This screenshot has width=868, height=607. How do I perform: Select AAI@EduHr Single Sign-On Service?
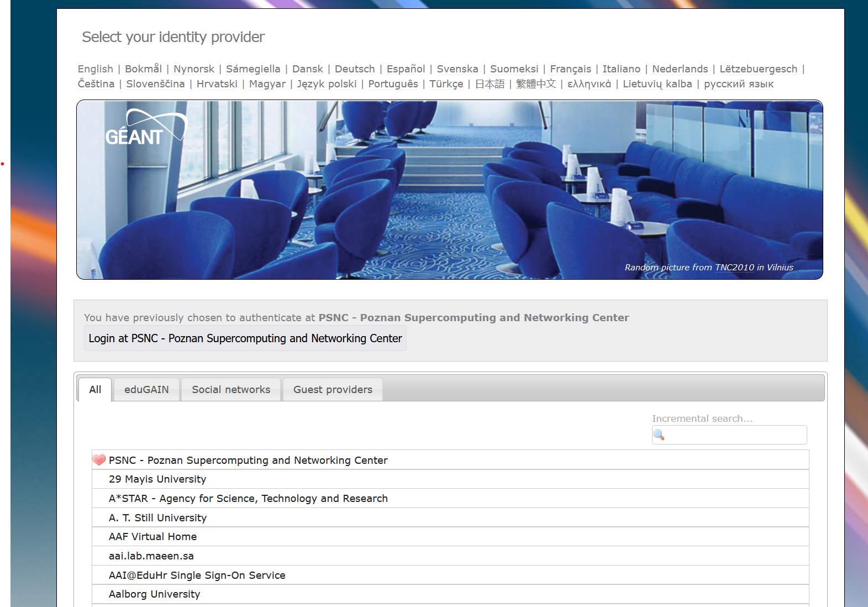(x=450, y=575)
